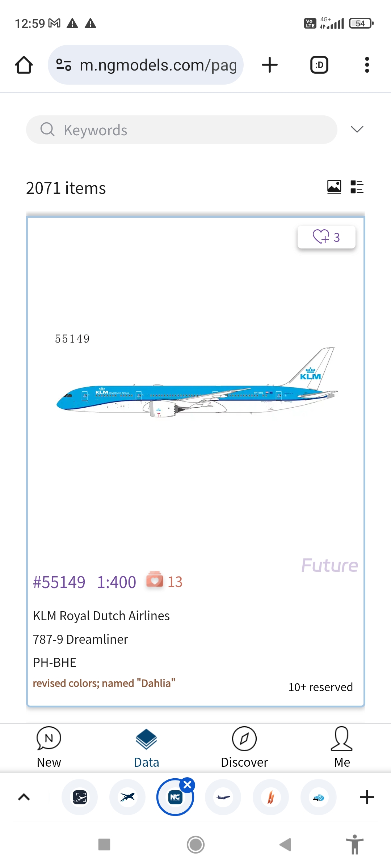Tap the site info icon in address bar
This screenshot has height=868, width=391.
click(x=64, y=65)
